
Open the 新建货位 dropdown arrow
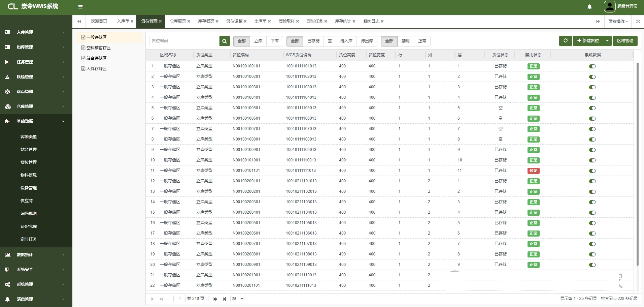(x=607, y=41)
